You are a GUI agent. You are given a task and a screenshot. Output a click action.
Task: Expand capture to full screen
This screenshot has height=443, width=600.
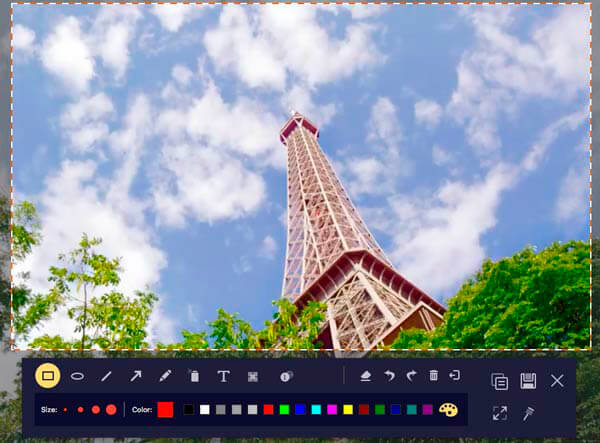[x=499, y=412]
